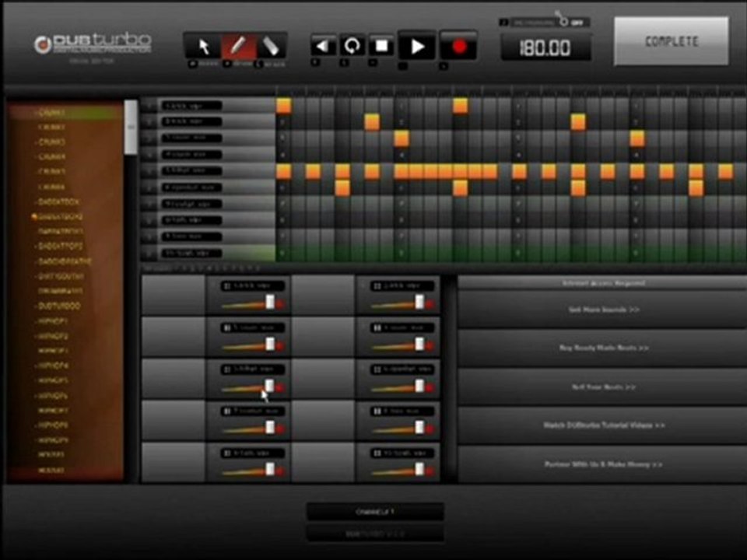
Task: Click the first orange note on track 1
Action: coord(283,106)
